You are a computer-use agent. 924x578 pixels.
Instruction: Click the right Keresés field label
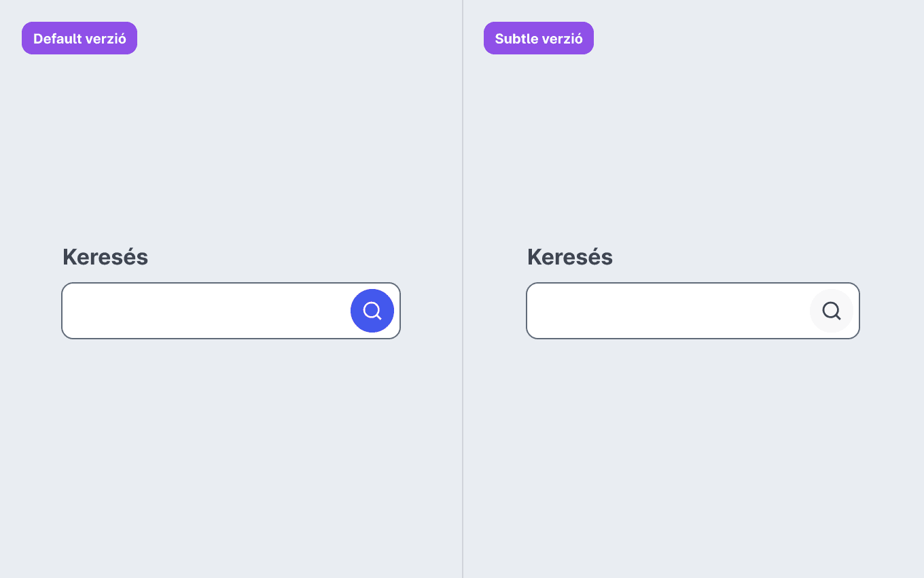(570, 257)
